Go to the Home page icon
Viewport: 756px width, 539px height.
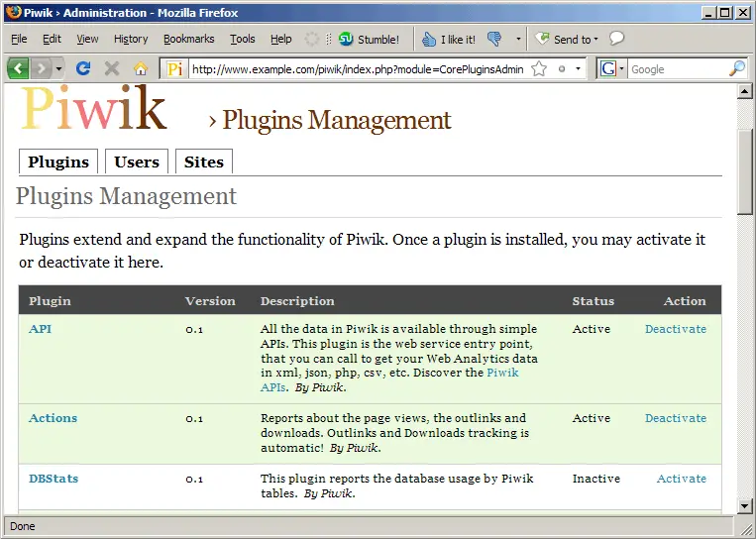coord(141,69)
